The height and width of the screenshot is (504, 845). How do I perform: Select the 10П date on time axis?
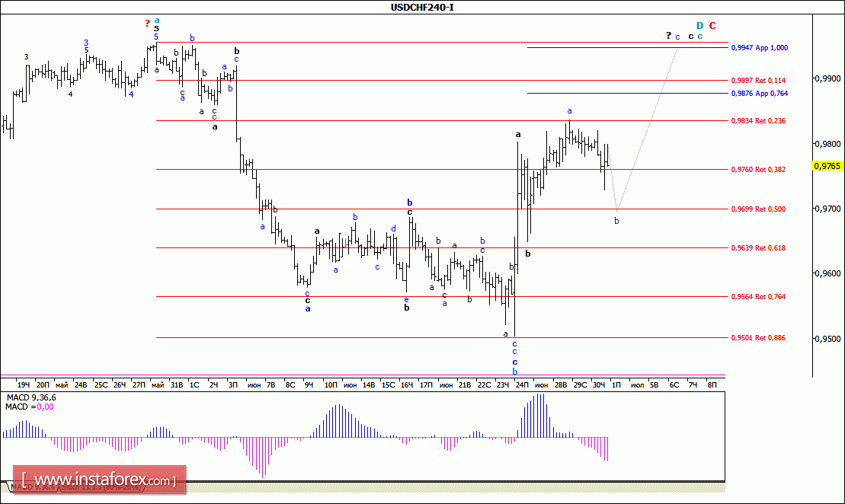331,385
